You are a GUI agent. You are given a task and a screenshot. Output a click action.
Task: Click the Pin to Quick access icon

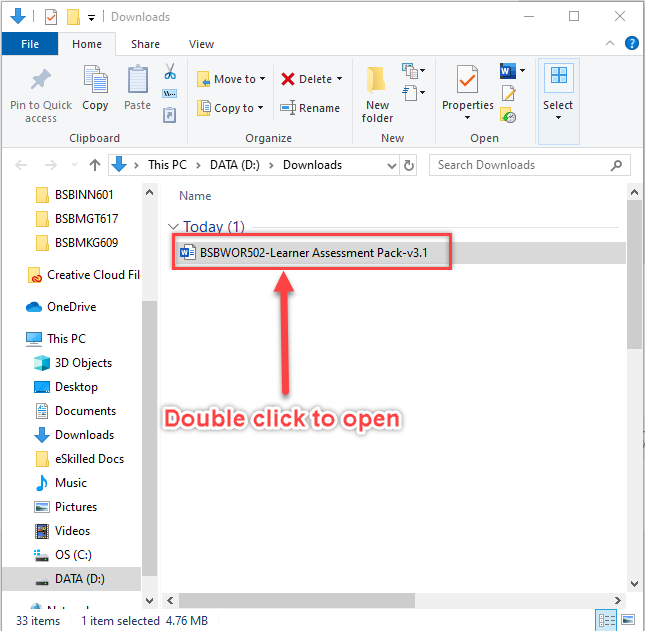click(41, 81)
